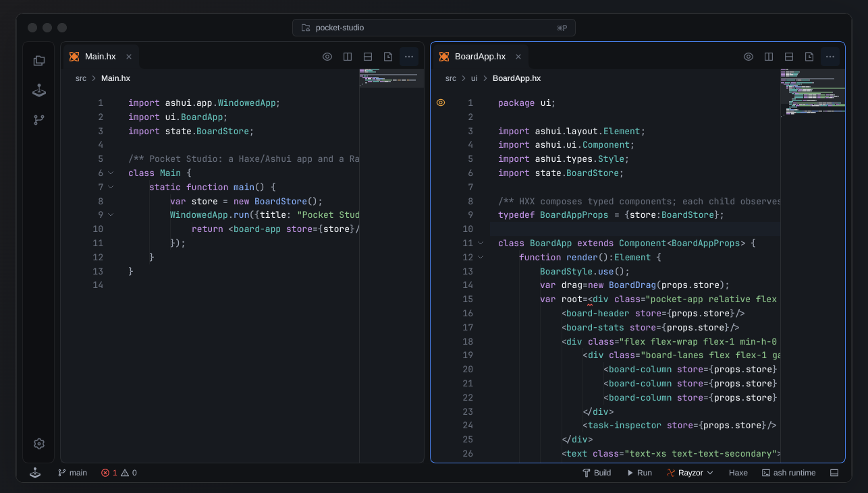The height and width of the screenshot is (493, 868).
Task: Click the Main.hx breadcrumb file name
Action: point(115,78)
